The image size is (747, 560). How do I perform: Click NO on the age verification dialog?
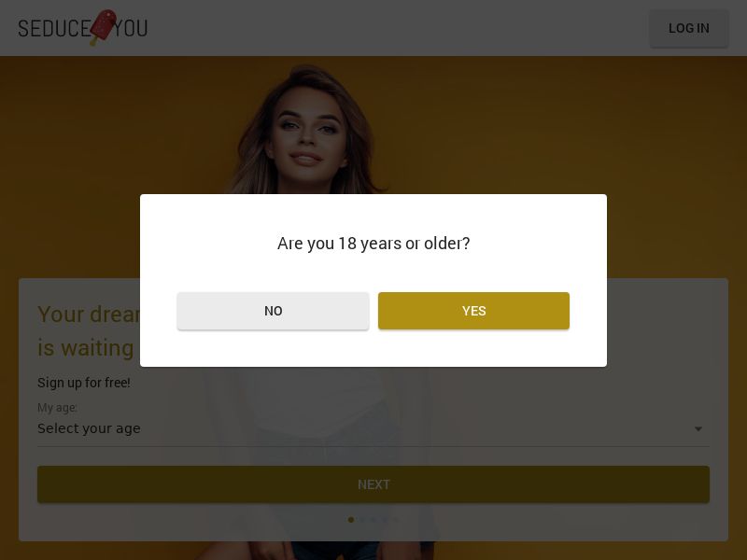(x=274, y=311)
